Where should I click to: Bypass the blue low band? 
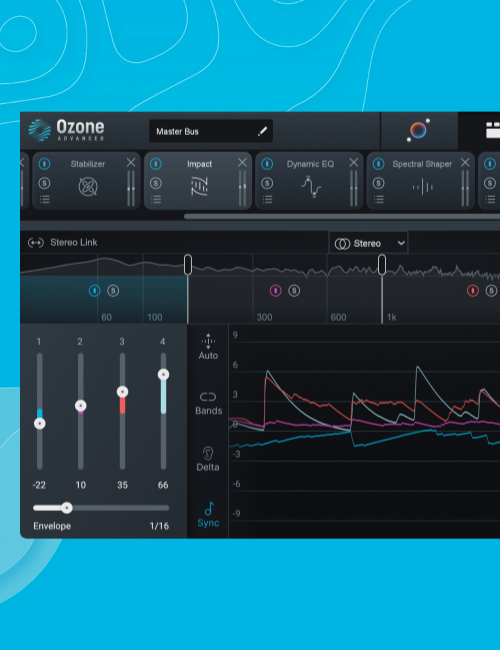point(95,291)
